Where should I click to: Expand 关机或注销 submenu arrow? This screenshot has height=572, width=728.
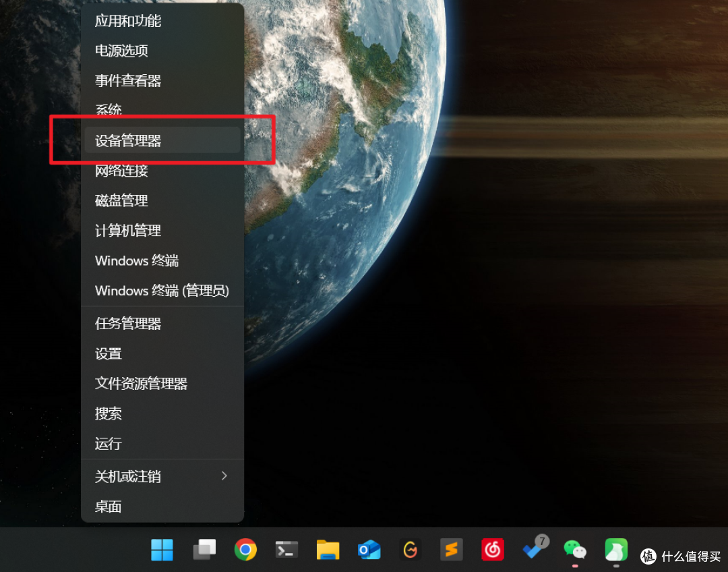pos(224,476)
